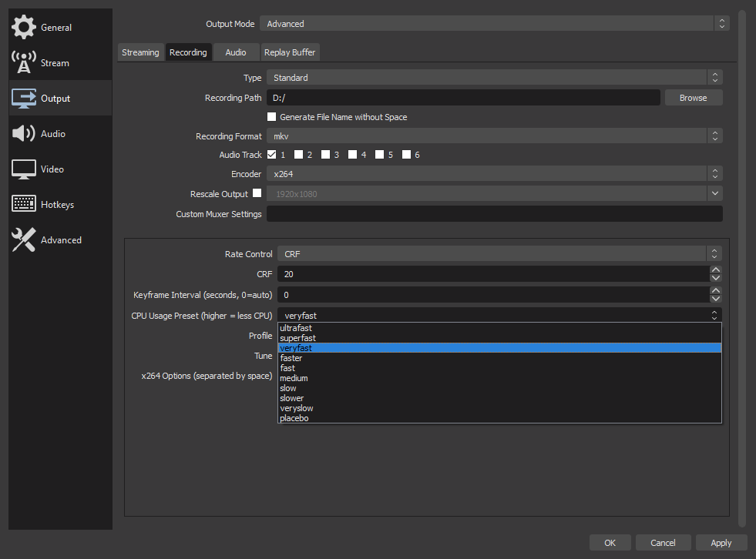Image resolution: width=756 pixels, height=559 pixels.
Task: Enable audio track 2 checkbox
Action: (299, 154)
